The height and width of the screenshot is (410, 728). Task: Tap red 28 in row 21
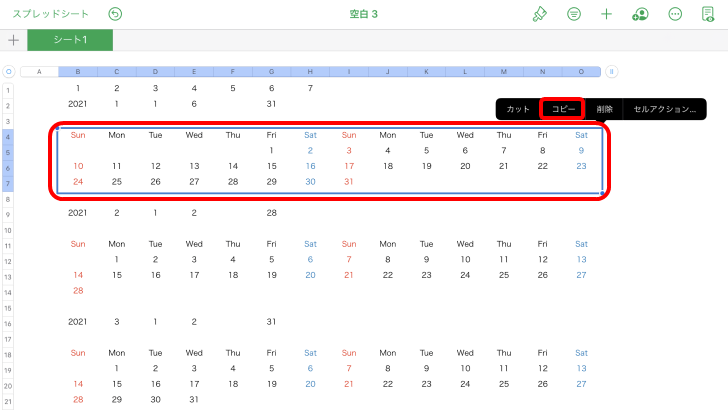click(78, 399)
